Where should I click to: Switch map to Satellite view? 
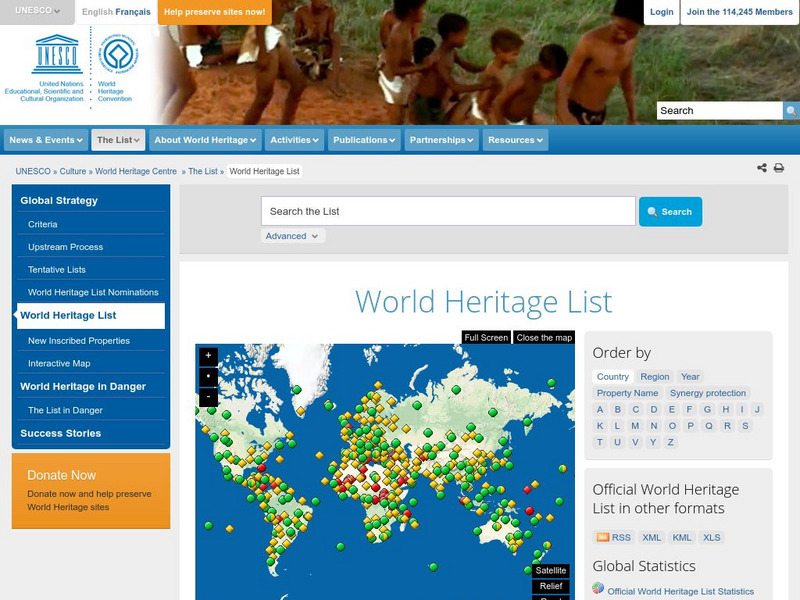[x=551, y=570]
